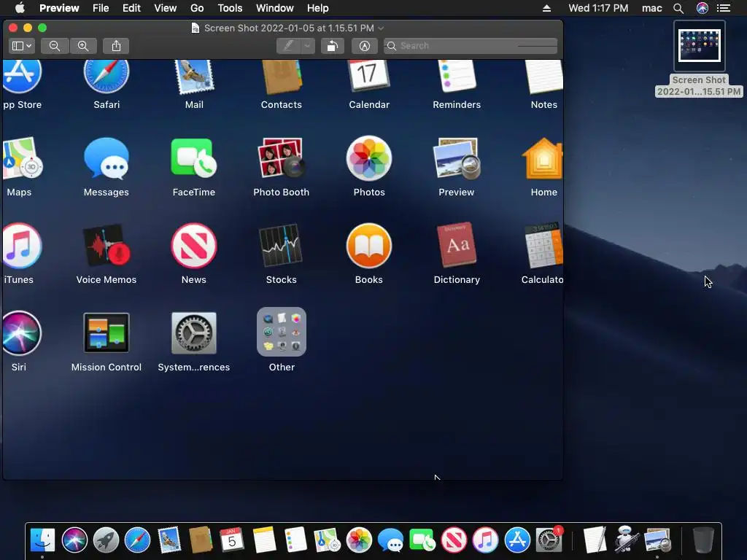Open System Preferences in the Dock
This screenshot has height=560, width=747.
549,540
